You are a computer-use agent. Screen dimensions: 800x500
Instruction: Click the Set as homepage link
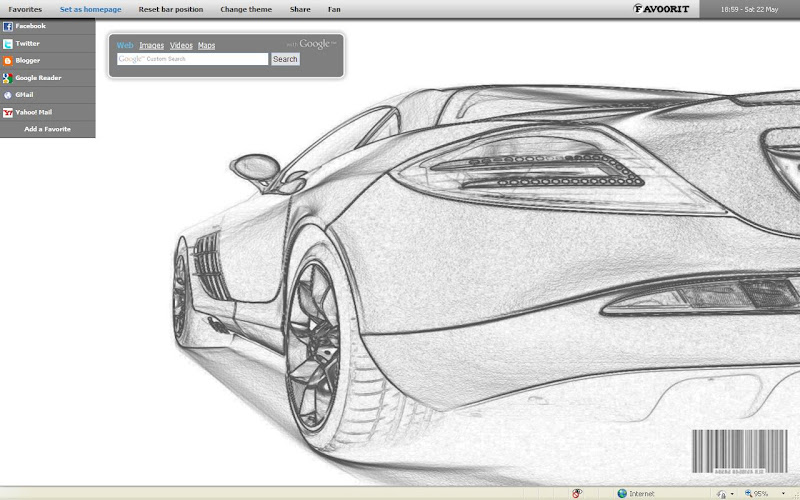(90, 9)
